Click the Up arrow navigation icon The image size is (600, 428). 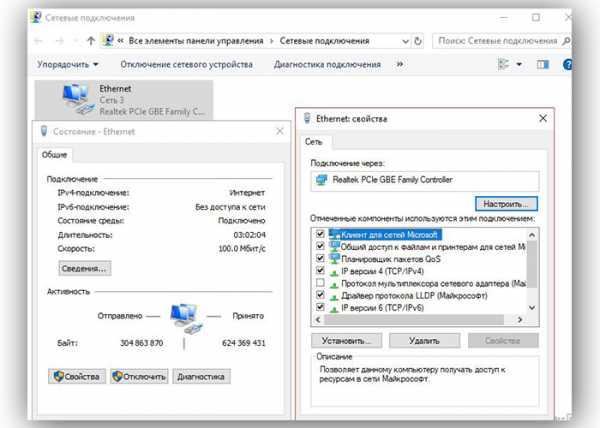(91, 41)
